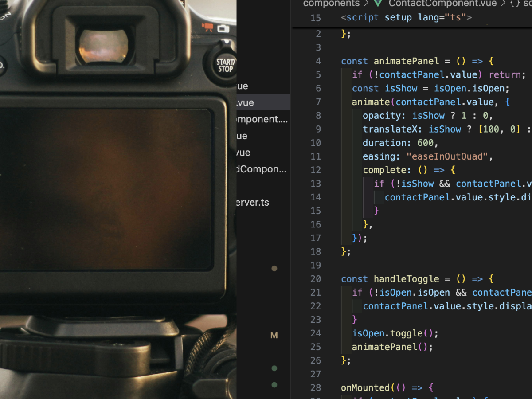The height and width of the screenshot is (399, 532).
Task: Click the onMounted call on line 28
Action: [365, 387]
